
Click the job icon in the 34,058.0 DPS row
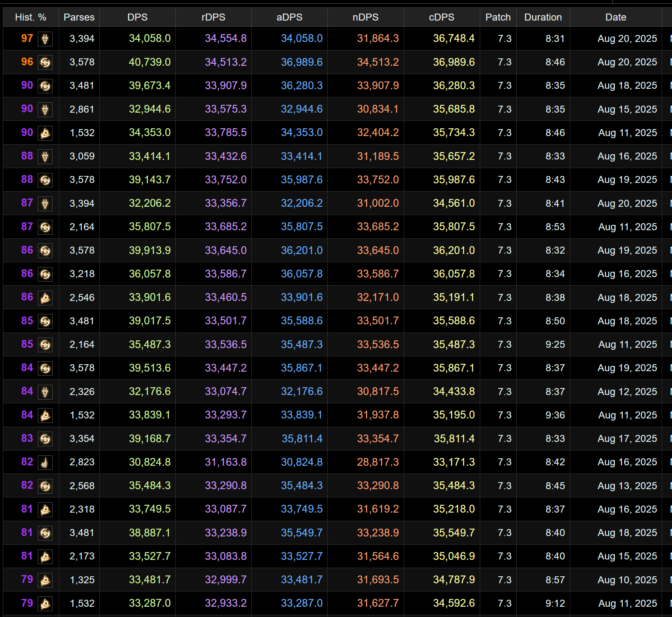coord(45,39)
